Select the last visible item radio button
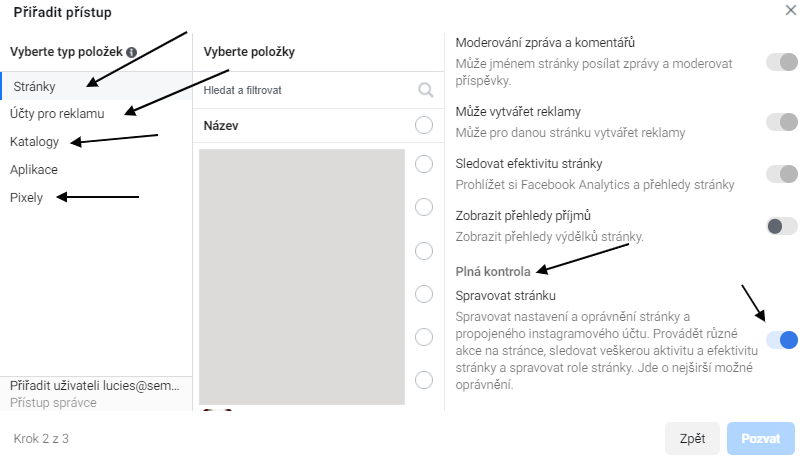806x463 pixels. pos(424,380)
